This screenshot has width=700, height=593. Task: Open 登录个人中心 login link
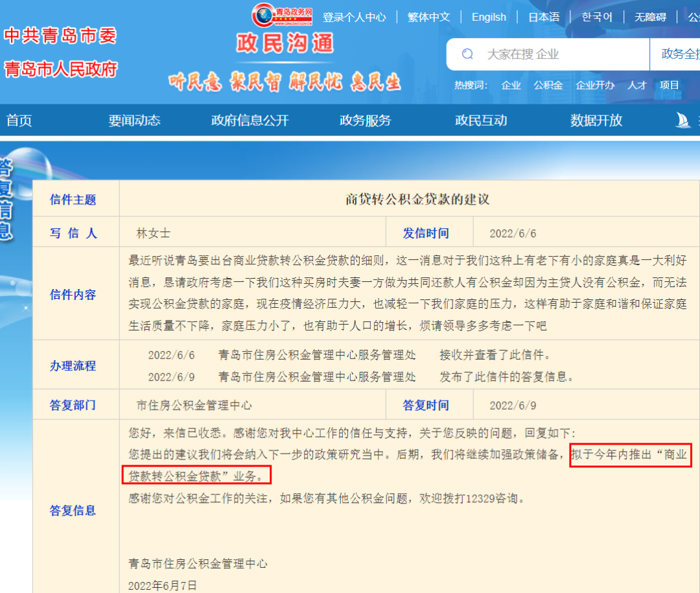click(354, 17)
